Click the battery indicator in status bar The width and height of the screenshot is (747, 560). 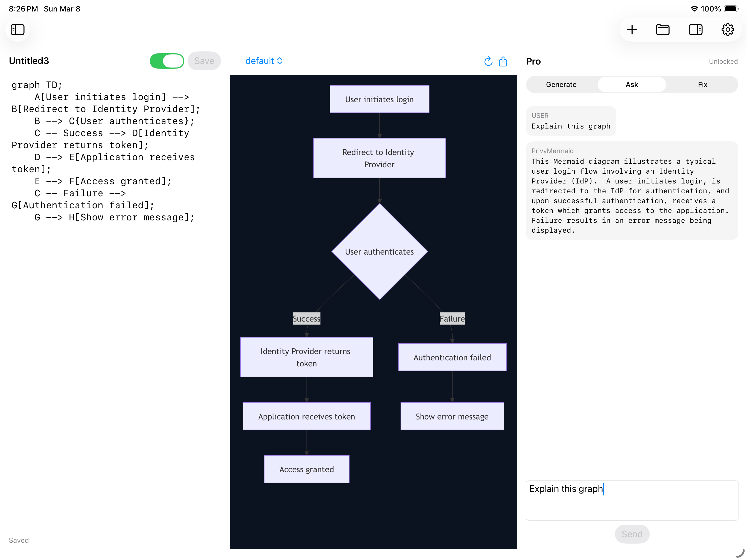(731, 9)
